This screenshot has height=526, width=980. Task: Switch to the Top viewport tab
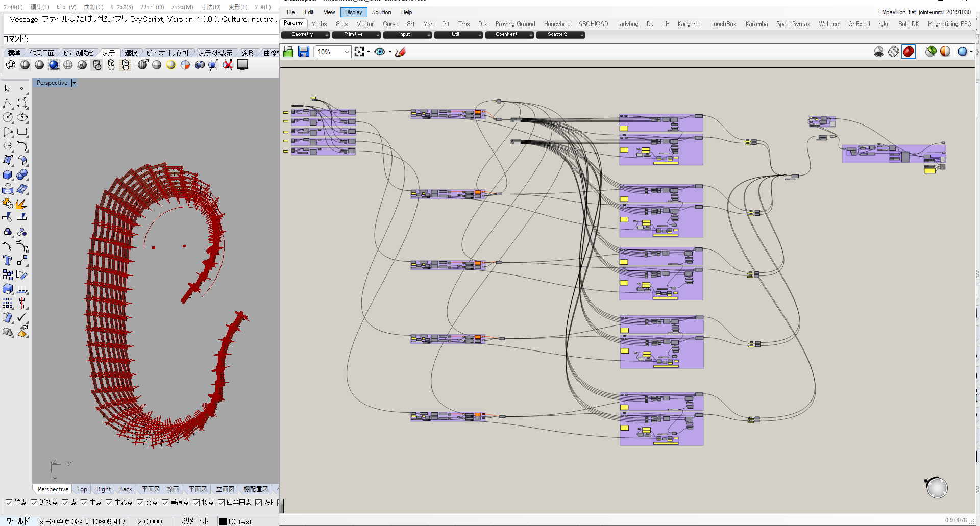click(82, 489)
